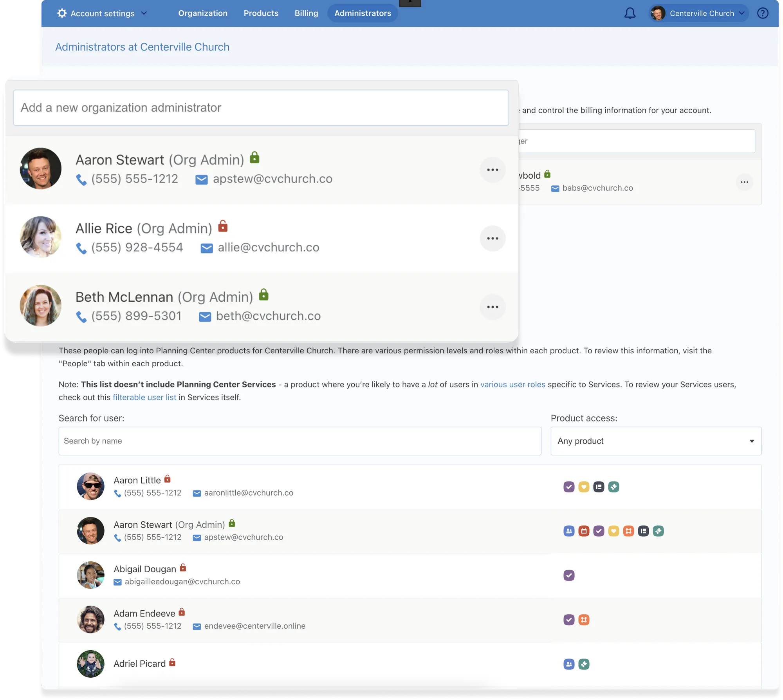Click the red calendar icon in Aaron Stewart's row

[x=584, y=531]
